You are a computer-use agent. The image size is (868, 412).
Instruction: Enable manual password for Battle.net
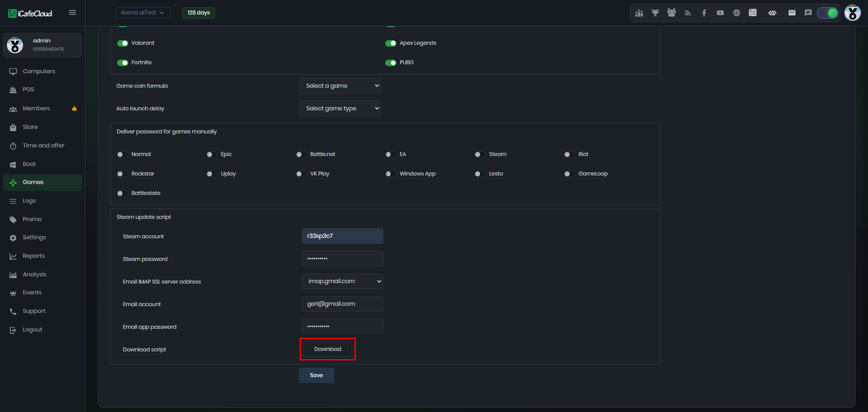pos(301,155)
